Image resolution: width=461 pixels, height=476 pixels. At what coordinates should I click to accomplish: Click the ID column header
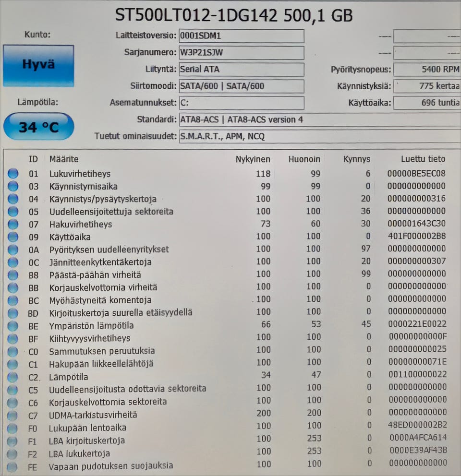click(x=33, y=159)
